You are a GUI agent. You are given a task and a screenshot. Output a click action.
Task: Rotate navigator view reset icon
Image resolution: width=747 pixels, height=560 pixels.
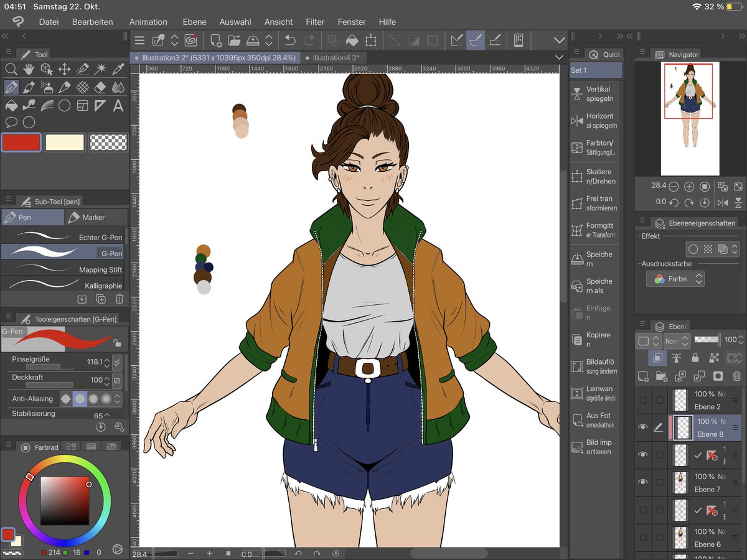[704, 202]
